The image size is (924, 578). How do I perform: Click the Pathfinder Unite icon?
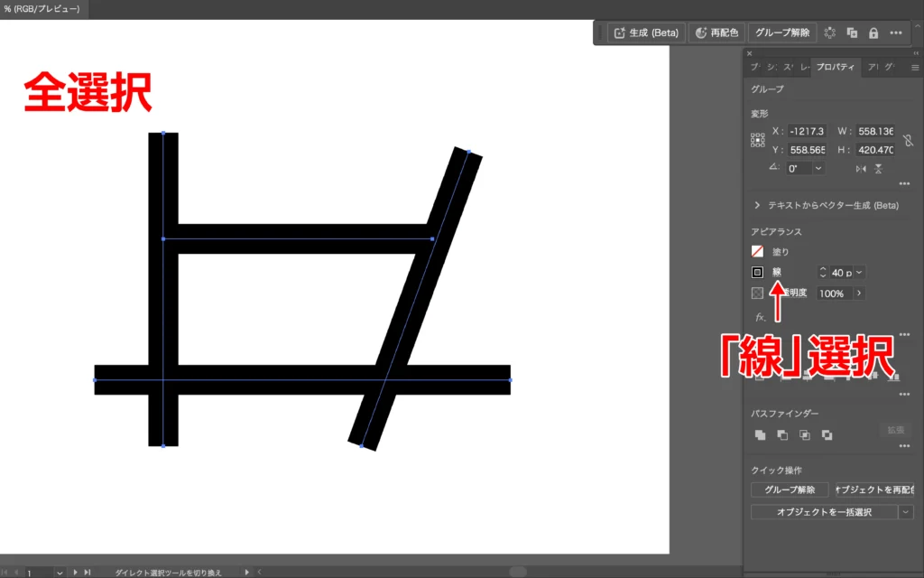(761, 434)
